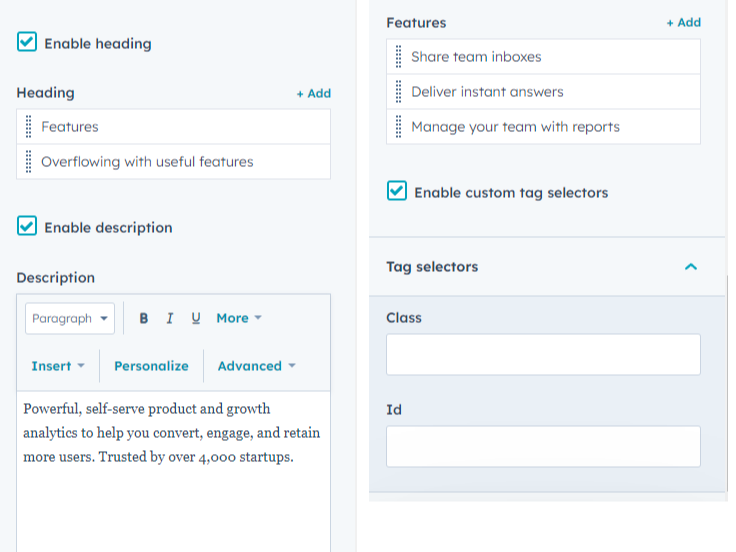This screenshot has width=736, height=552.
Task: Open the Insert menu
Action: pyautogui.click(x=58, y=366)
